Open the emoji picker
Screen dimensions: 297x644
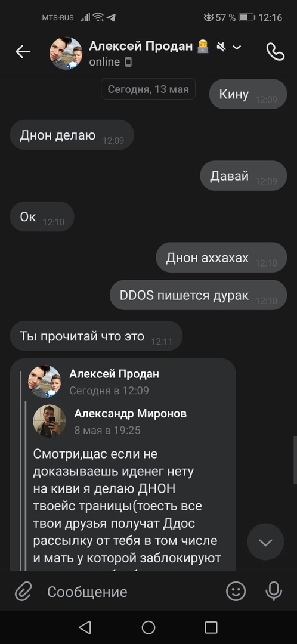(236, 592)
